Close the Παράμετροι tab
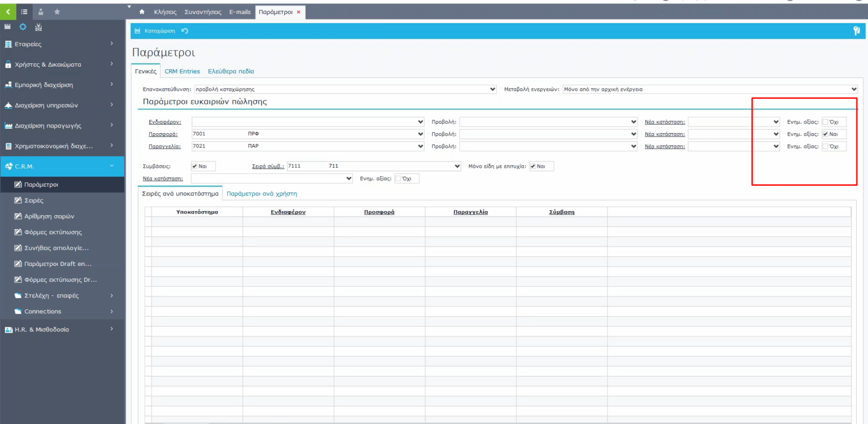 tap(298, 12)
